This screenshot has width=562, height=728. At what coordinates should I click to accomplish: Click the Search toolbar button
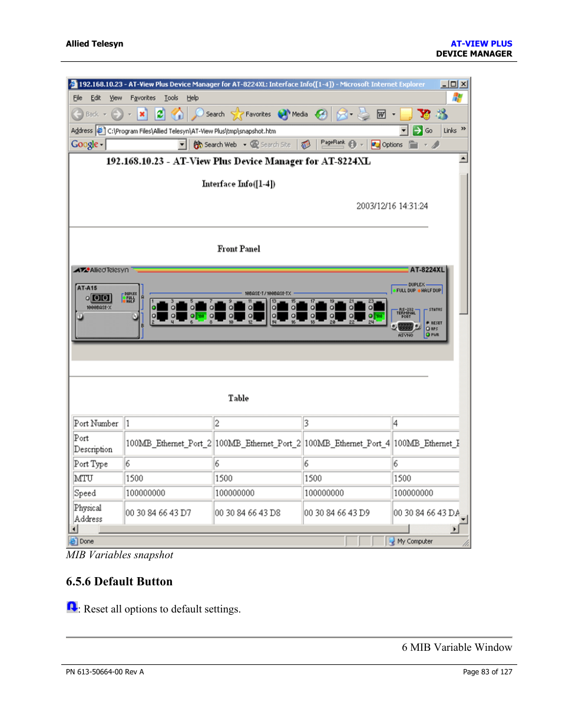(x=209, y=114)
